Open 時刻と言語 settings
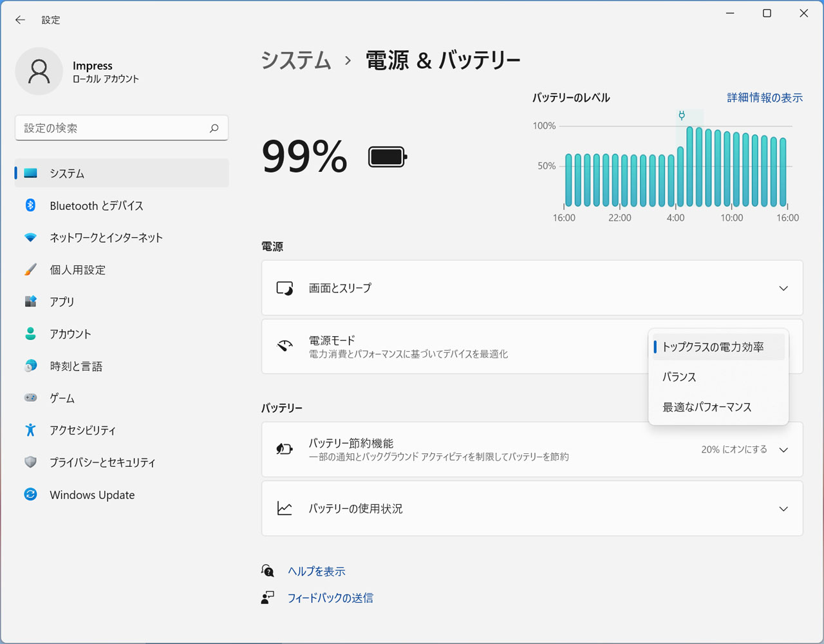Screen dimensions: 824x644 pos(75,366)
